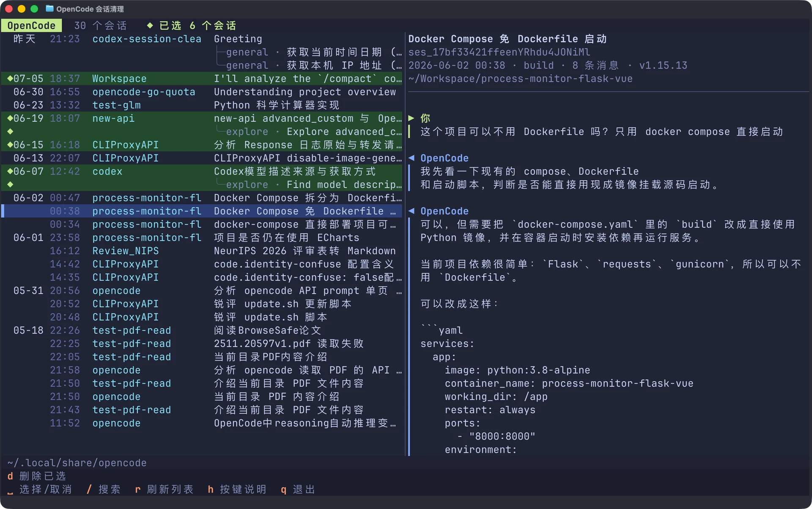Click the container_name: process-monitor-flask-vue line
The height and width of the screenshot is (509, 812).
569,383
